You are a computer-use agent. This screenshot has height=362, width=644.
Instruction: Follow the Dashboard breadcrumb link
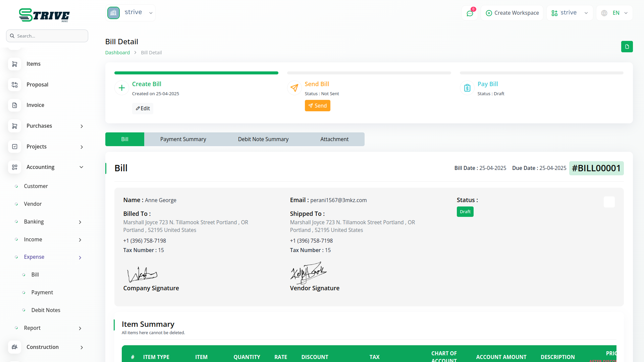coord(117,53)
